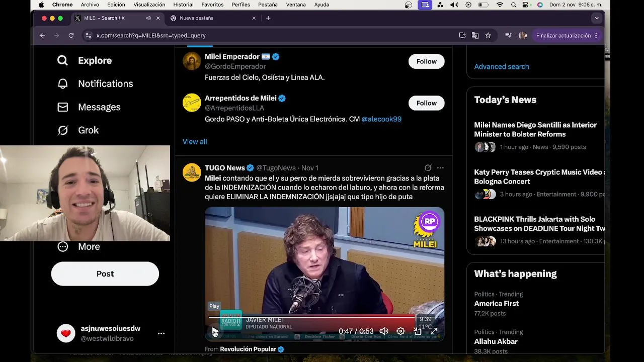Open more options dots on TUGO News post
The height and width of the screenshot is (362, 644).
pyautogui.click(x=440, y=167)
